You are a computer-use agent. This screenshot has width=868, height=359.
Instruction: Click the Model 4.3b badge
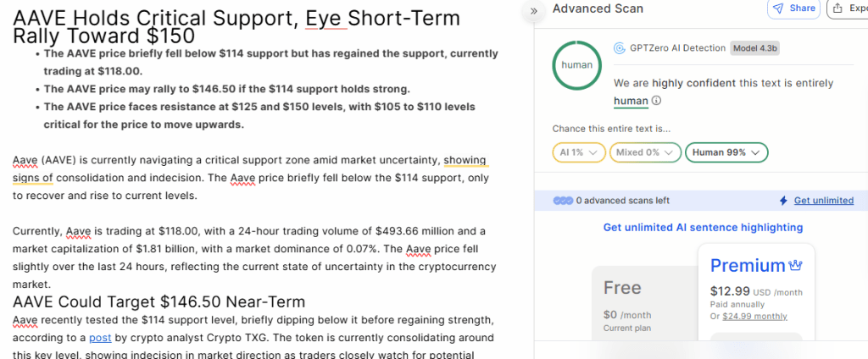pyautogui.click(x=754, y=48)
